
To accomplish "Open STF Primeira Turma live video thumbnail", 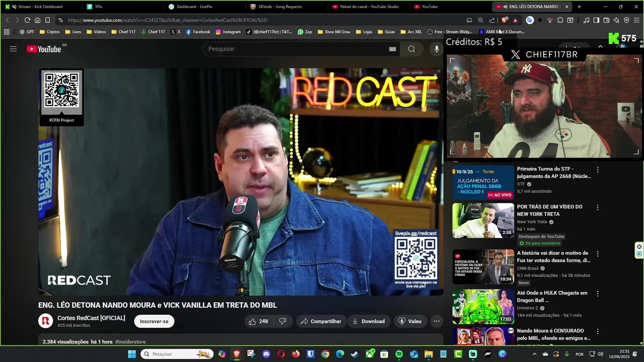I will tap(483, 183).
